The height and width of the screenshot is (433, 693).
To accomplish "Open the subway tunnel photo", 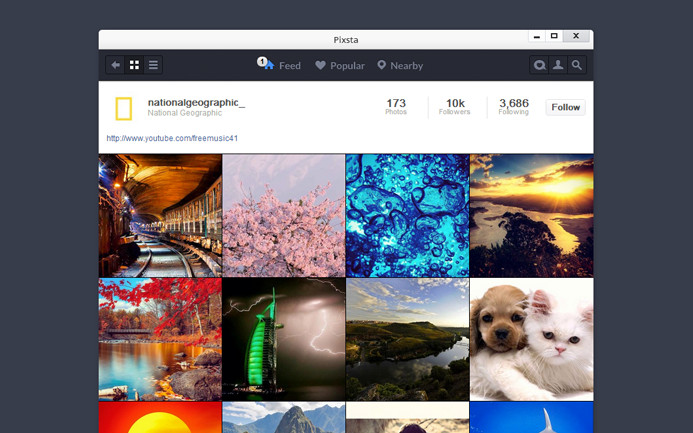I will (x=160, y=216).
